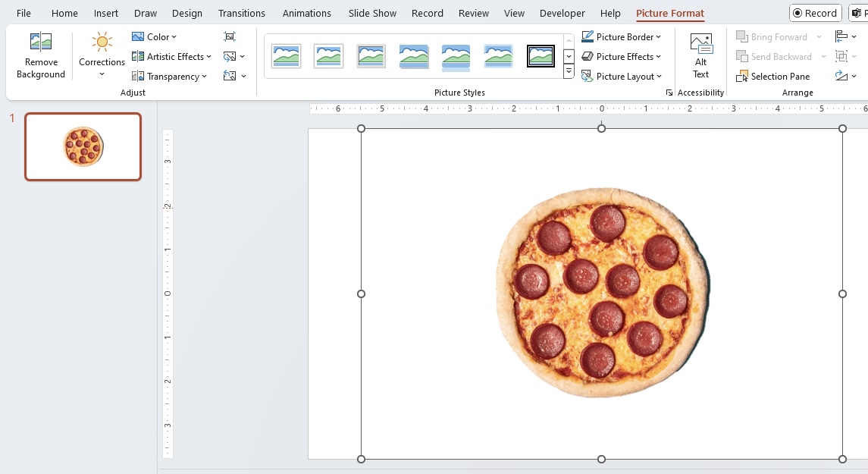Expand the full Picture Styles gallery
Viewport: 868px width, 474px height.
[x=569, y=72]
